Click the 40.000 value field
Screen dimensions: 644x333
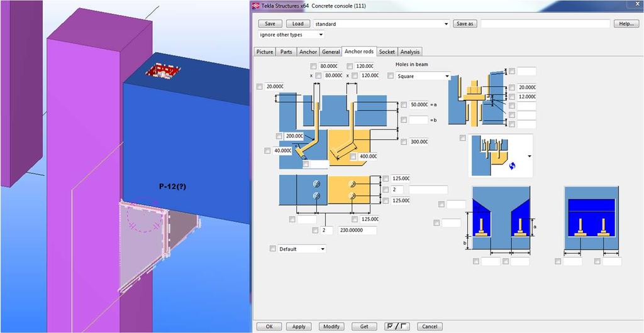[282, 151]
